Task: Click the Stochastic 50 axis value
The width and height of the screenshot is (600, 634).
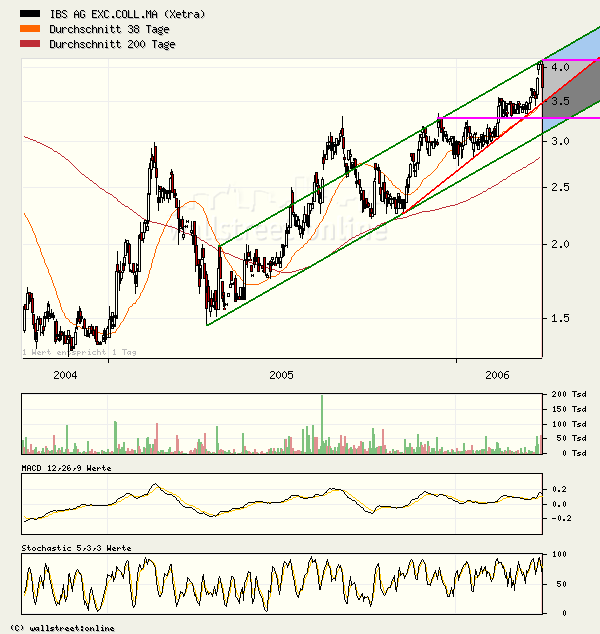Action: [562, 584]
